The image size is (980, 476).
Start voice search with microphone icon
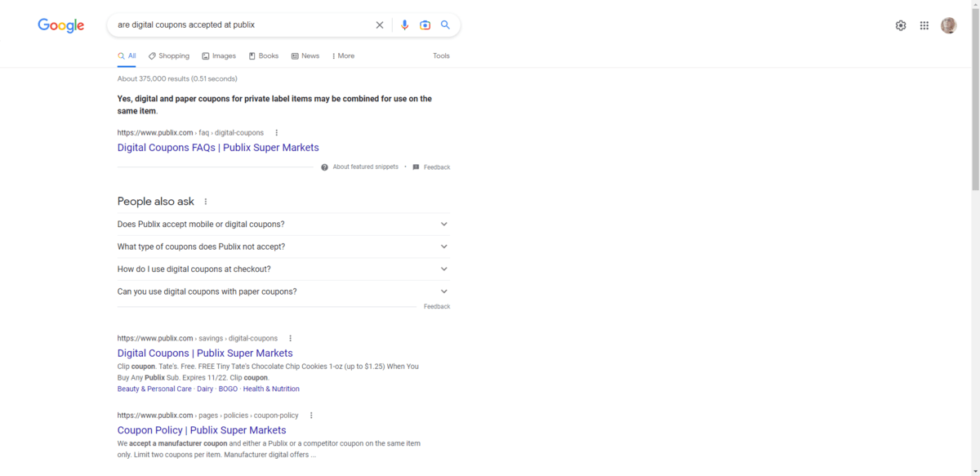coord(404,25)
